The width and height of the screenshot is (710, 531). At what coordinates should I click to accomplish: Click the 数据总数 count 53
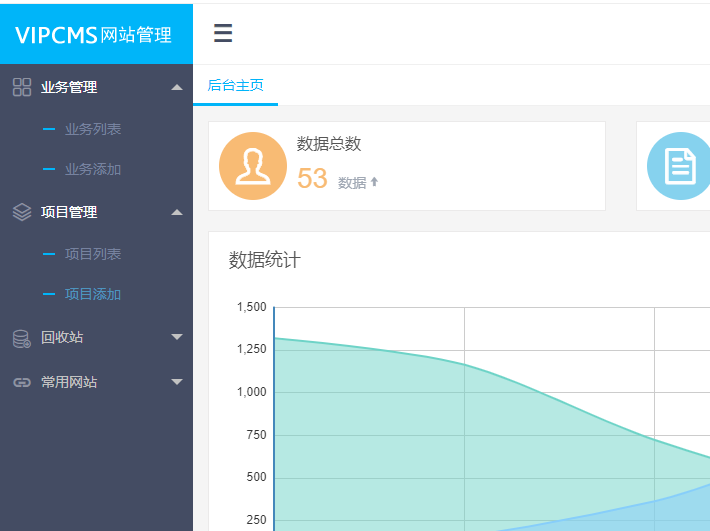[x=313, y=179]
